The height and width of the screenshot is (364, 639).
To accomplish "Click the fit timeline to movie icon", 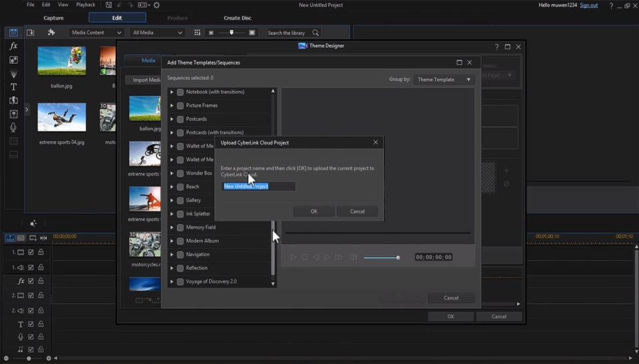I will 44,238.
